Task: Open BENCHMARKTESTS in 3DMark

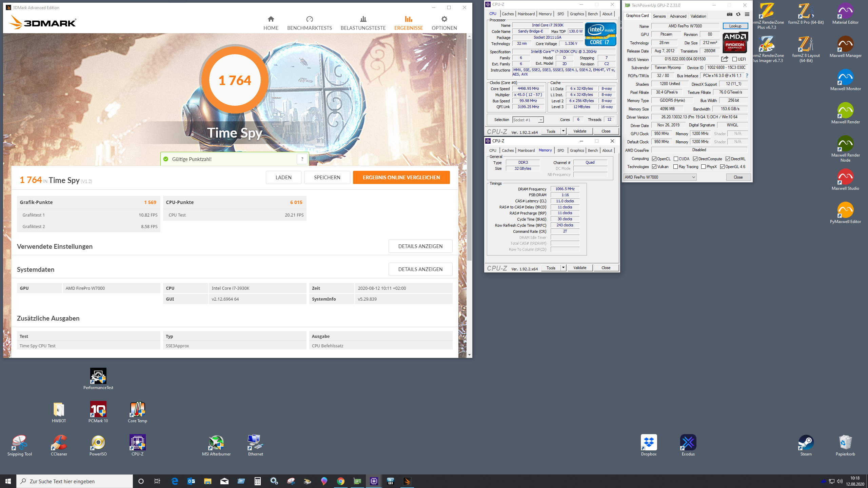Action: [x=310, y=23]
